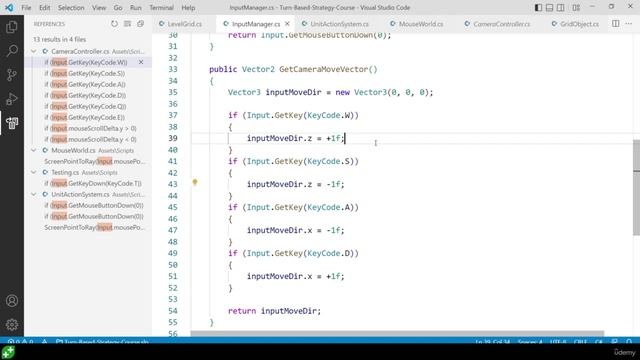The width and height of the screenshot is (640, 360).
Task: Collapse all reference results
Action: point(140,24)
